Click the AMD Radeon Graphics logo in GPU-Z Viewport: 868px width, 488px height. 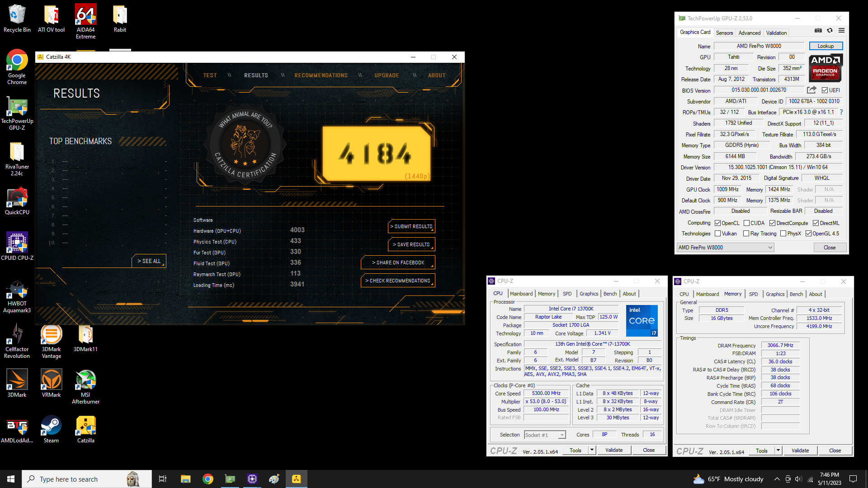click(x=825, y=68)
